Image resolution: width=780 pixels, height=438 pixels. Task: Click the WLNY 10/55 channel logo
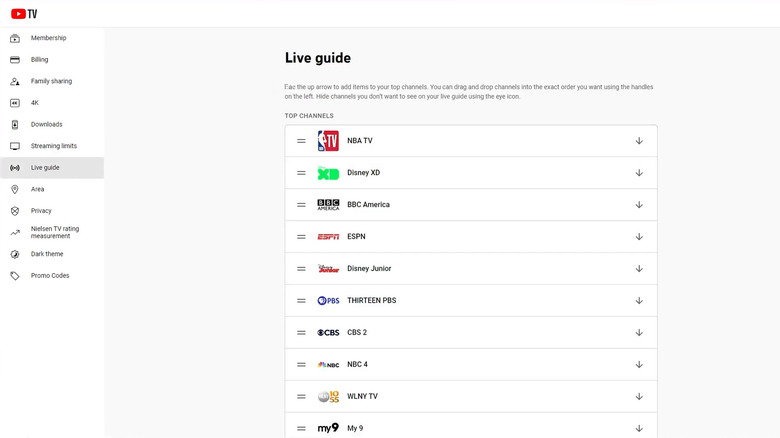click(328, 397)
